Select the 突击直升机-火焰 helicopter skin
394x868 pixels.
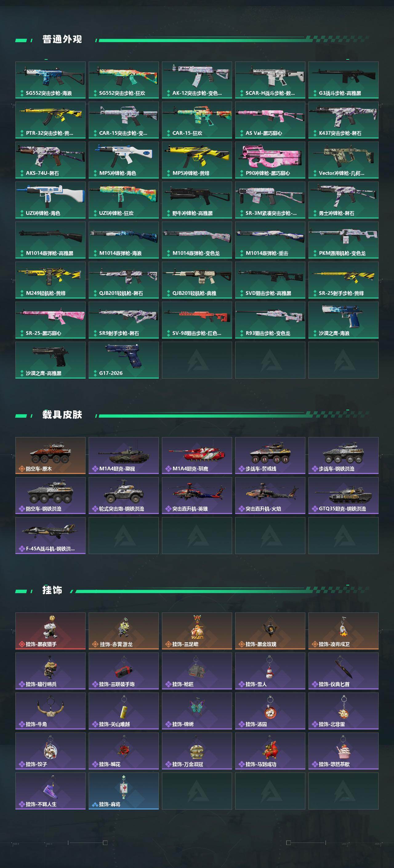(270, 496)
